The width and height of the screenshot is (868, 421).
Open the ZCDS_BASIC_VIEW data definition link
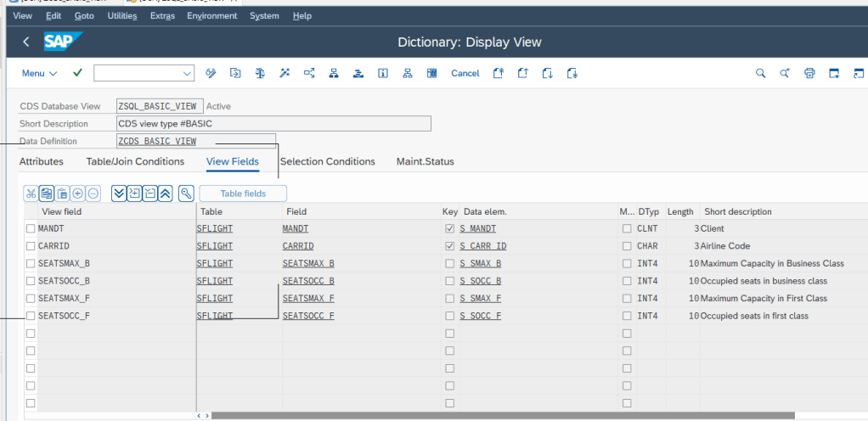[157, 141]
